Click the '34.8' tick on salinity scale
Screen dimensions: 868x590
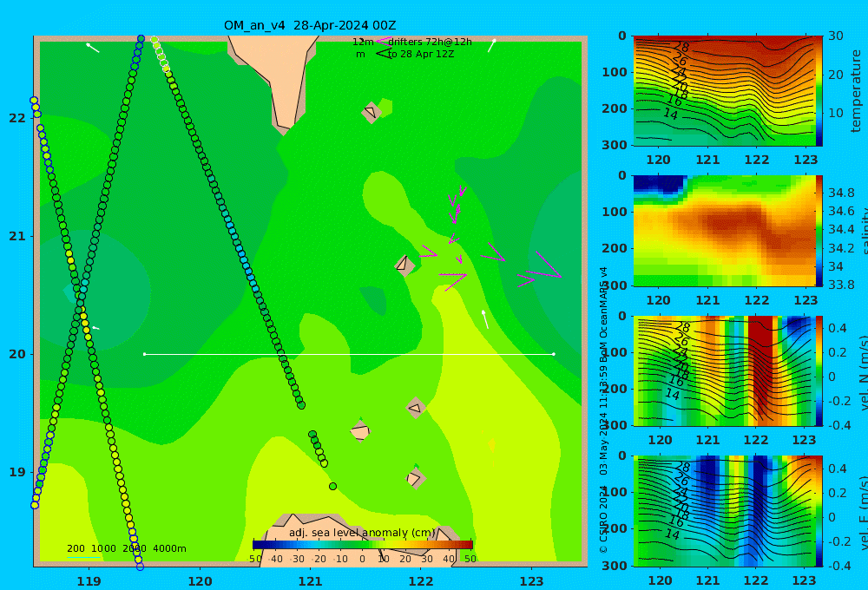[841, 193]
